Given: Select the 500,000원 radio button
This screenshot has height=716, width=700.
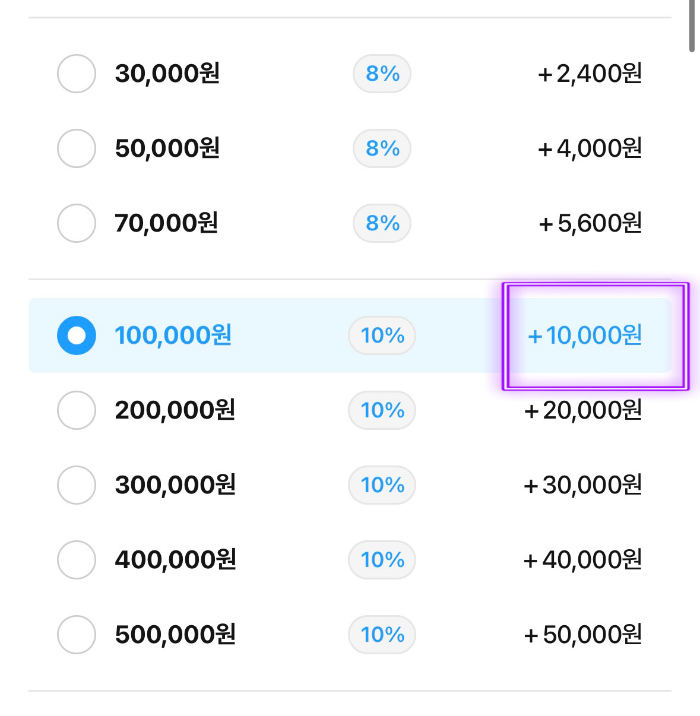Looking at the screenshot, I should pos(76,635).
